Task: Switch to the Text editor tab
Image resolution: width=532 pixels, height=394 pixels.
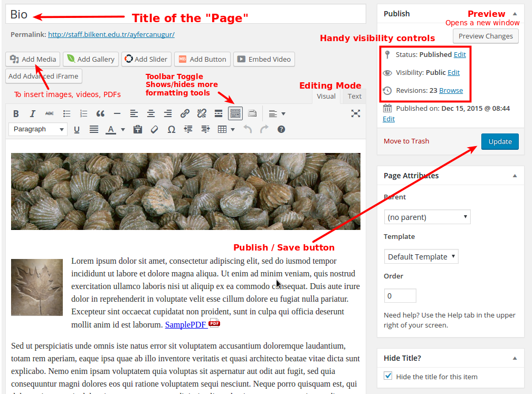Action: coord(355,97)
